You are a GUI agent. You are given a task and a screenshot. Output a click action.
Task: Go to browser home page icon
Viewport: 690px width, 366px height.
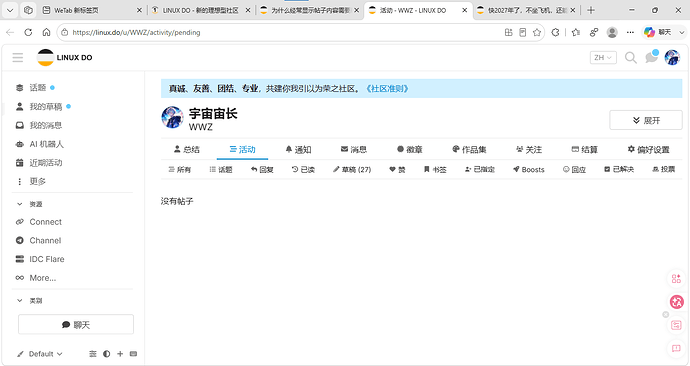point(46,32)
